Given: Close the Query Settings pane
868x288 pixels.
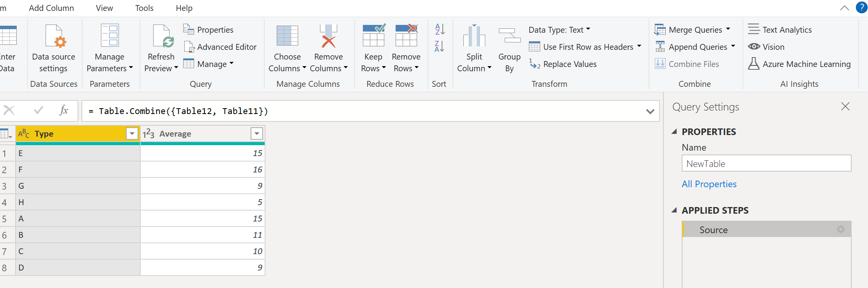Looking at the screenshot, I should tap(845, 106).
